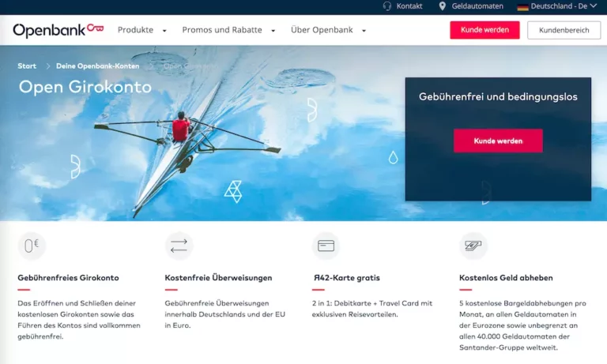Click text 5 kostenlose Bargeldabhebungen pro Monat
Viewport: 607px width, 364px height.
click(x=522, y=325)
